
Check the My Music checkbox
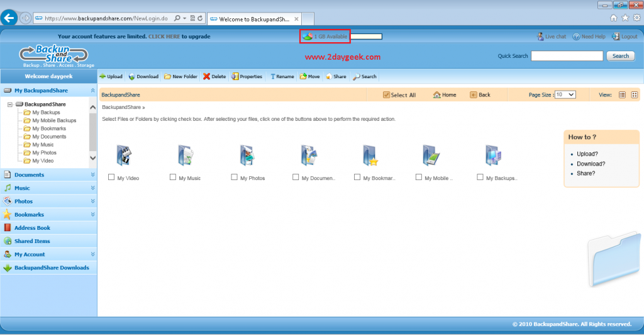(x=173, y=178)
